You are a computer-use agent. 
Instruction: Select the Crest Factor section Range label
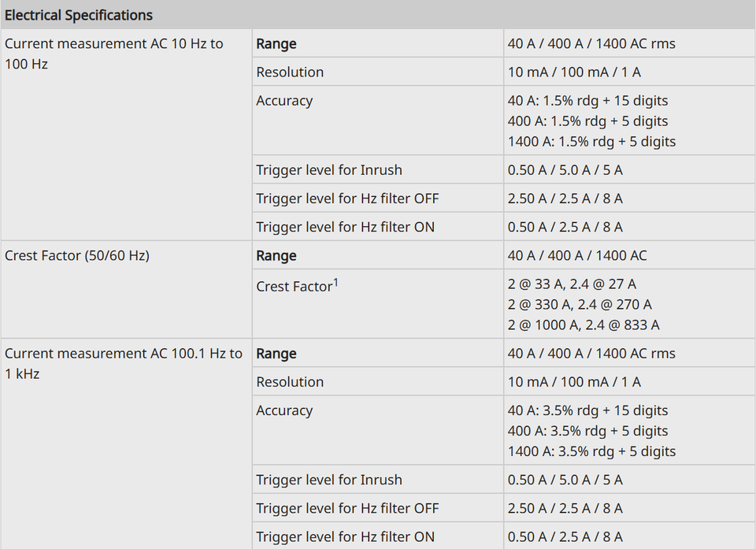[276, 255]
